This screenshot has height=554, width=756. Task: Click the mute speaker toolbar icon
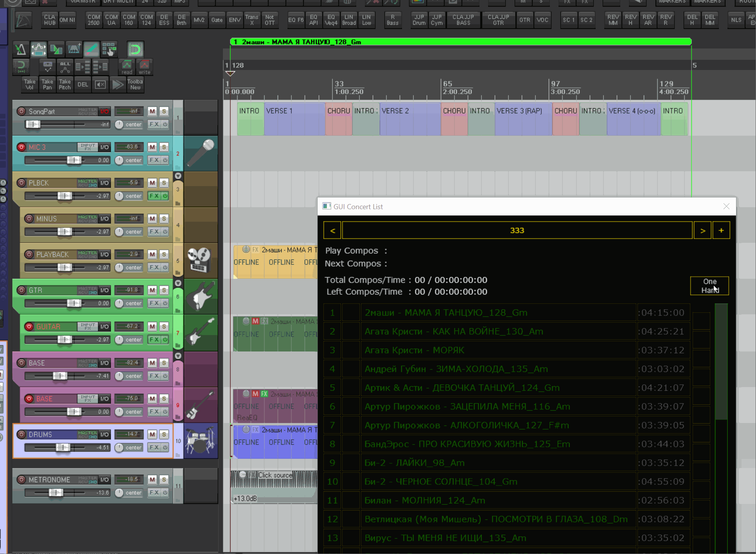point(100,84)
